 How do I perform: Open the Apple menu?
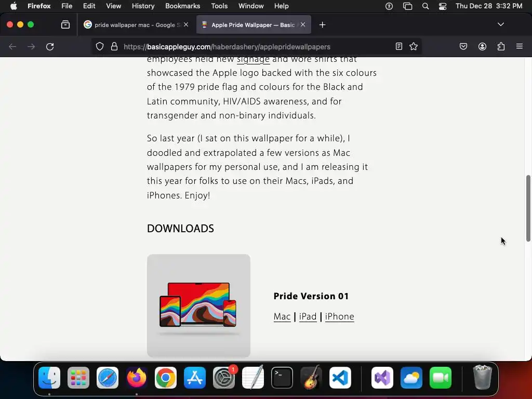coord(13,6)
